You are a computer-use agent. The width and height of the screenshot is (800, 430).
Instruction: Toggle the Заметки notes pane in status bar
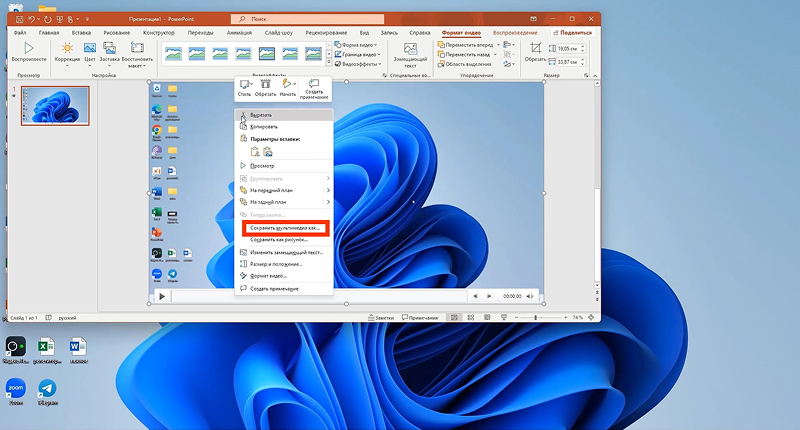(x=381, y=317)
